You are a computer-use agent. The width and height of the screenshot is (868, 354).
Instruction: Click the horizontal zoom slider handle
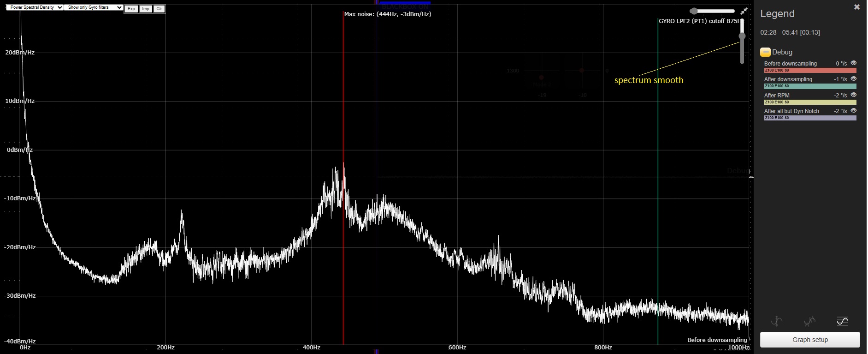(x=694, y=11)
